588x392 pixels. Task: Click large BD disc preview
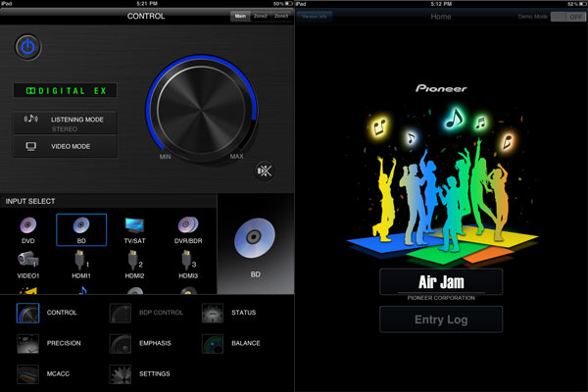tap(255, 238)
